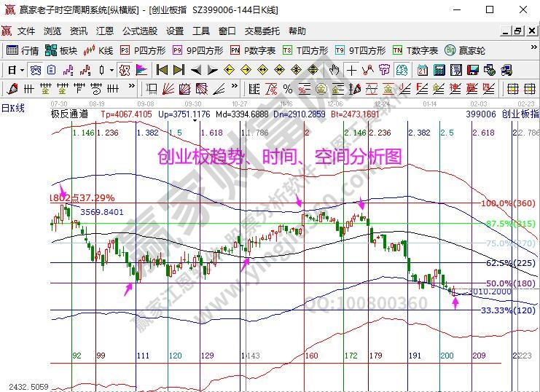The width and height of the screenshot is (540, 392).
Task: Click the black left-arrow step-back icon
Action: click(x=195, y=70)
